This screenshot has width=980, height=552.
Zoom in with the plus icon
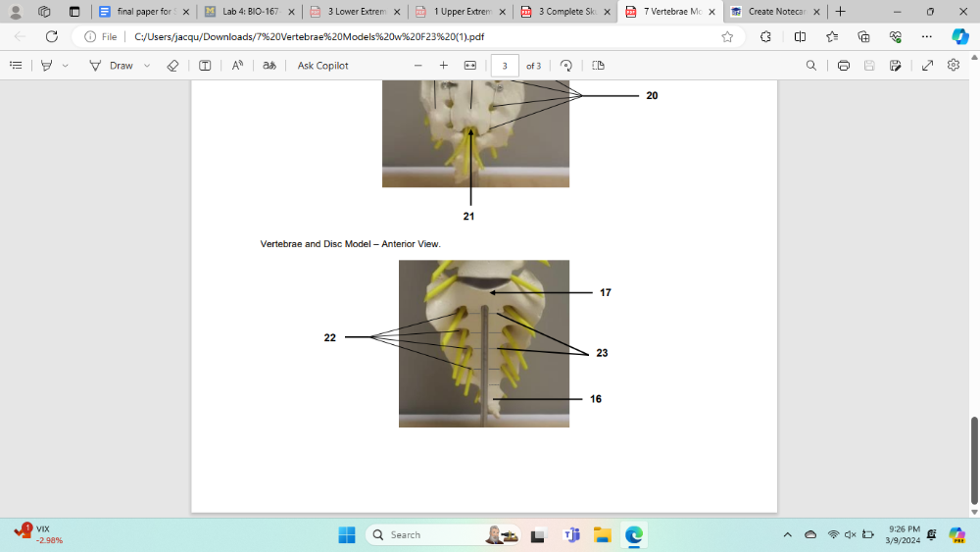[443, 66]
